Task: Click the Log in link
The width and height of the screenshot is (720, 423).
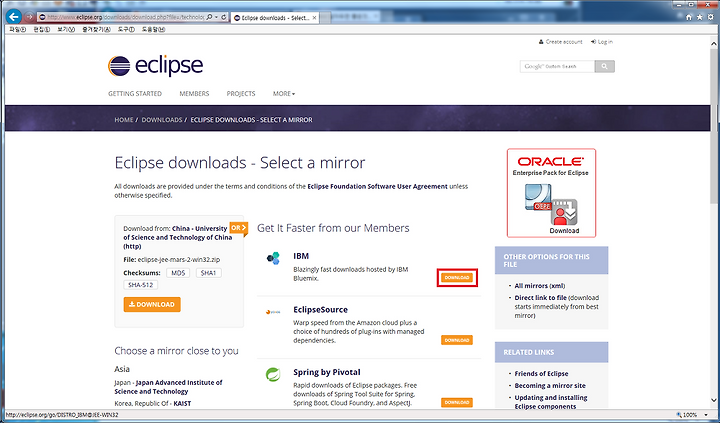Action: tap(602, 42)
